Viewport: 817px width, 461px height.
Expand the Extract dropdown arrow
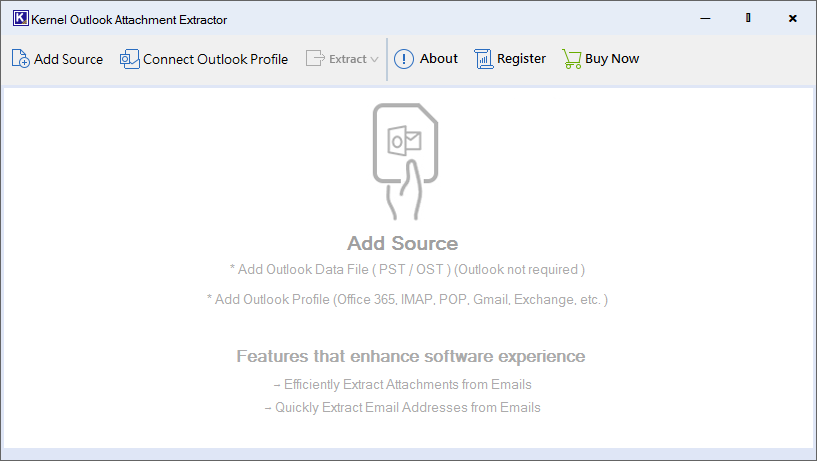click(374, 59)
